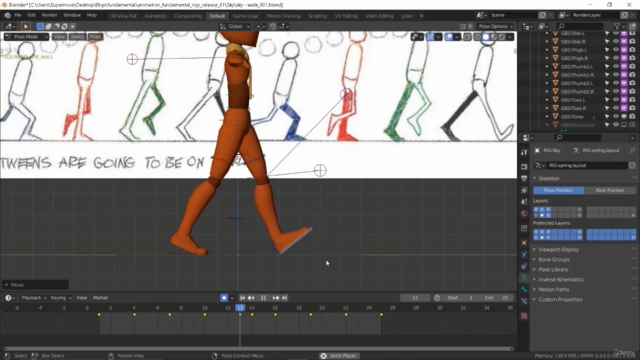Click the fake user shield icon

[x=632, y=165]
